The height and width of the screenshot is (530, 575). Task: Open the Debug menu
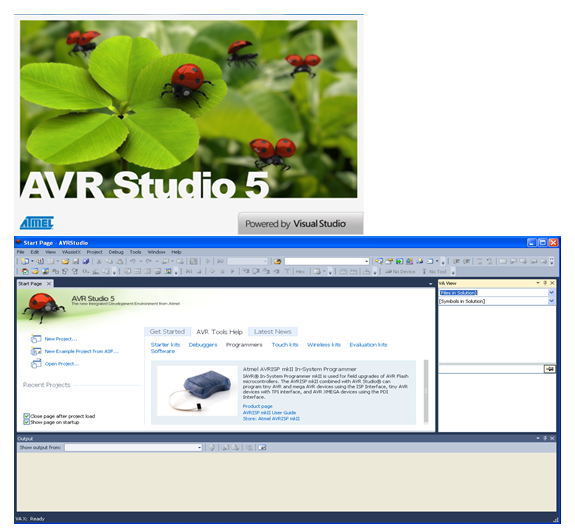[x=116, y=252]
